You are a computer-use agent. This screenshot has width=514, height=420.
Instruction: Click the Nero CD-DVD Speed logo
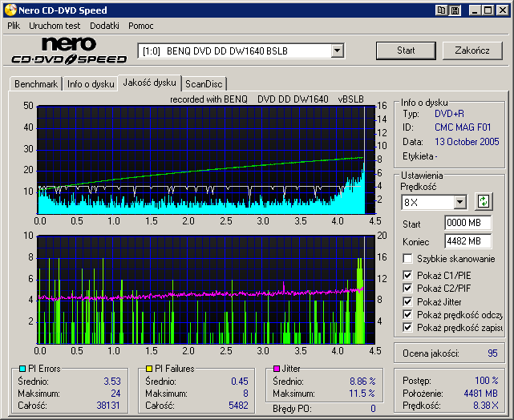click(70, 50)
